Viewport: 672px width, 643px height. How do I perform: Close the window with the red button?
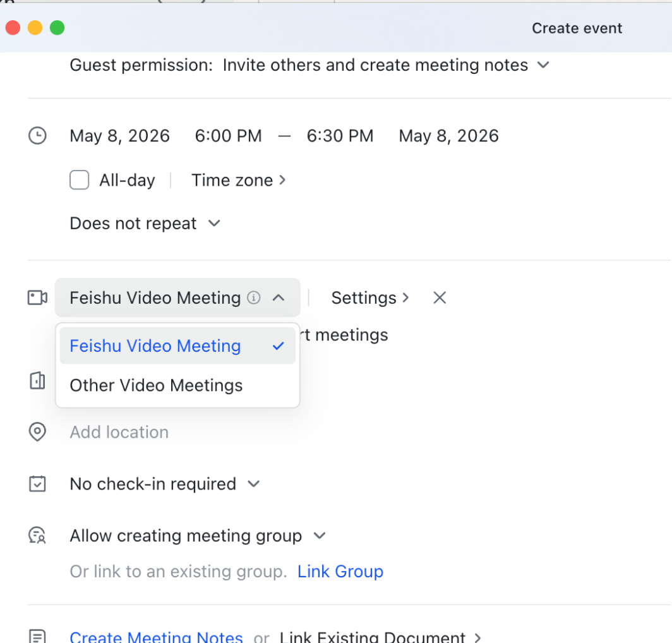point(13,28)
